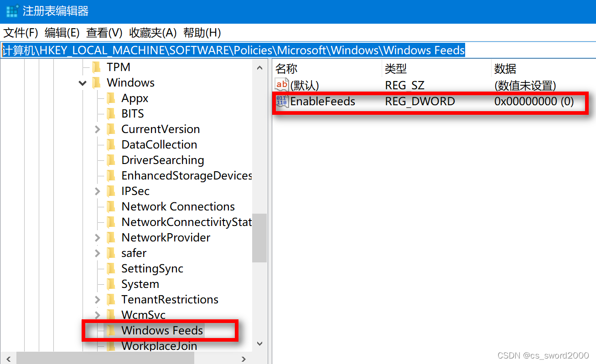Select the BITS key
Screen dimensions: 596x364
click(133, 114)
